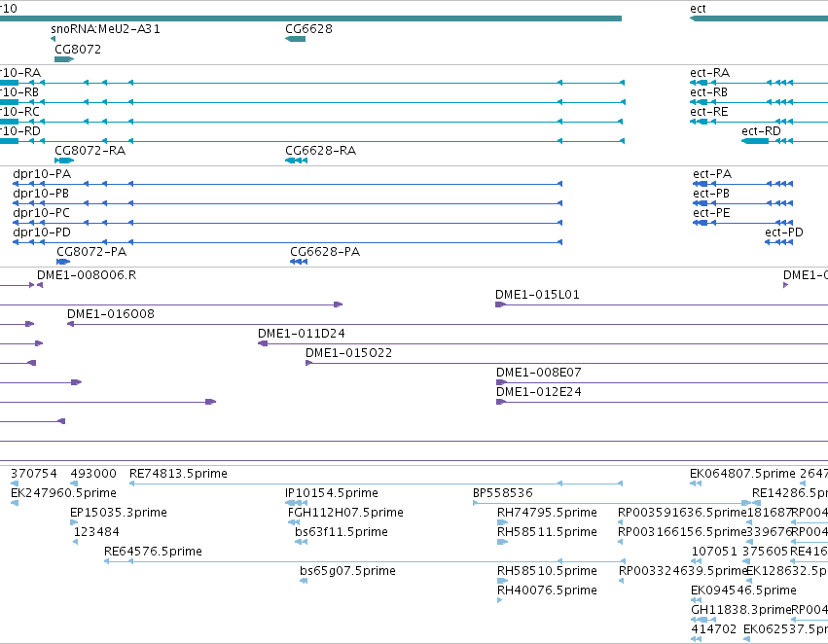The height and width of the screenshot is (644, 828).
Task: Select the ect-PE protein label
Action: coord(711,213)
